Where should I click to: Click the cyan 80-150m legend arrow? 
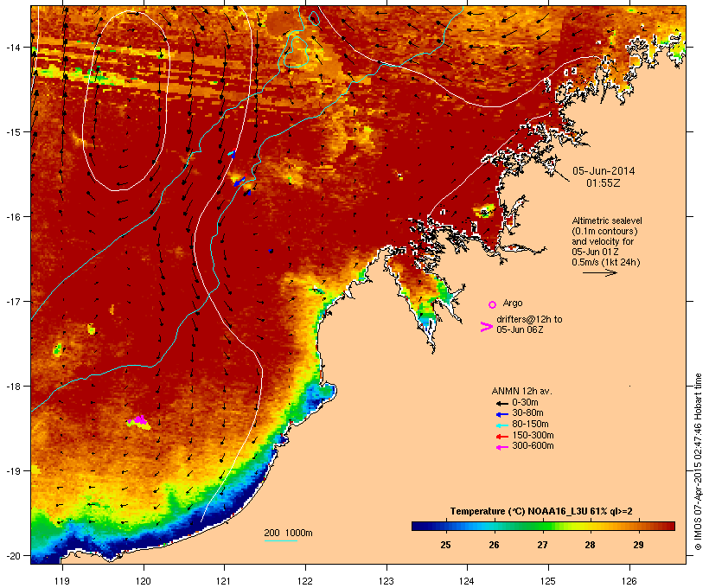pos(502,425)
